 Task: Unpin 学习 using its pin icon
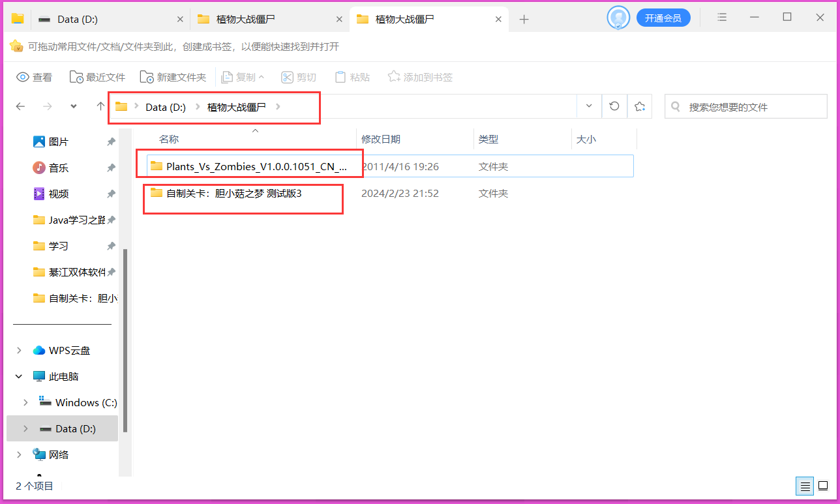pos(111,246)
